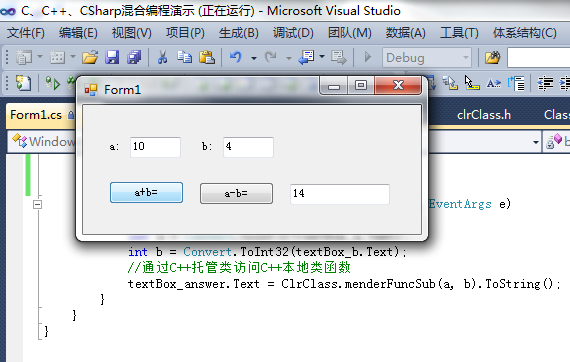Expand the Undo history dropdown arrow
Viewport: 570px width, 362px height.
coord(254,57)
